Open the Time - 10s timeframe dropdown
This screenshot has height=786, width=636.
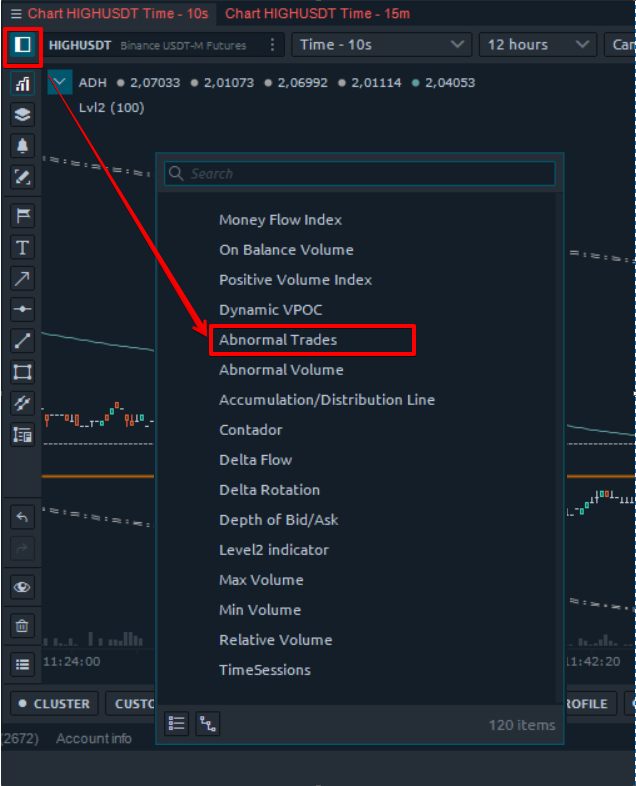(x=381, y=45)
